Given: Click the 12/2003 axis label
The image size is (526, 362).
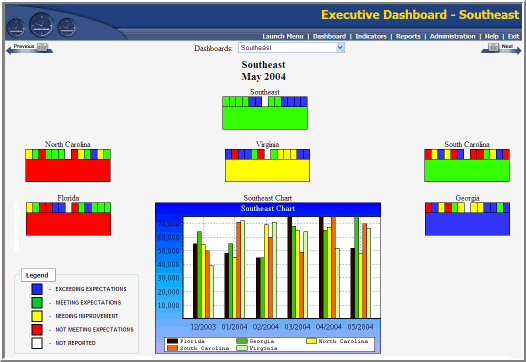Looking at the screenshot, I should click(203, 327).
